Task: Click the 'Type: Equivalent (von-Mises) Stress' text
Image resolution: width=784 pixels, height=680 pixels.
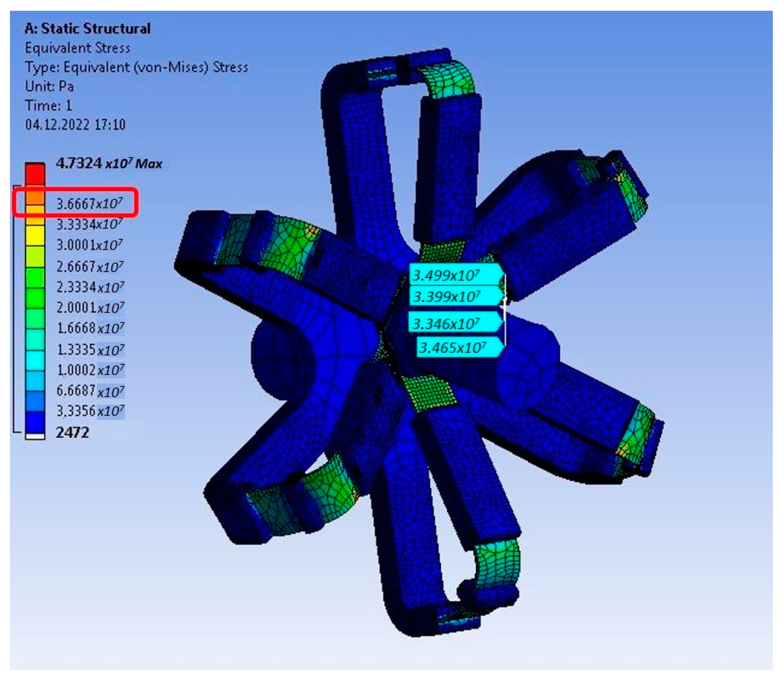Action: [x=136, y=67]
